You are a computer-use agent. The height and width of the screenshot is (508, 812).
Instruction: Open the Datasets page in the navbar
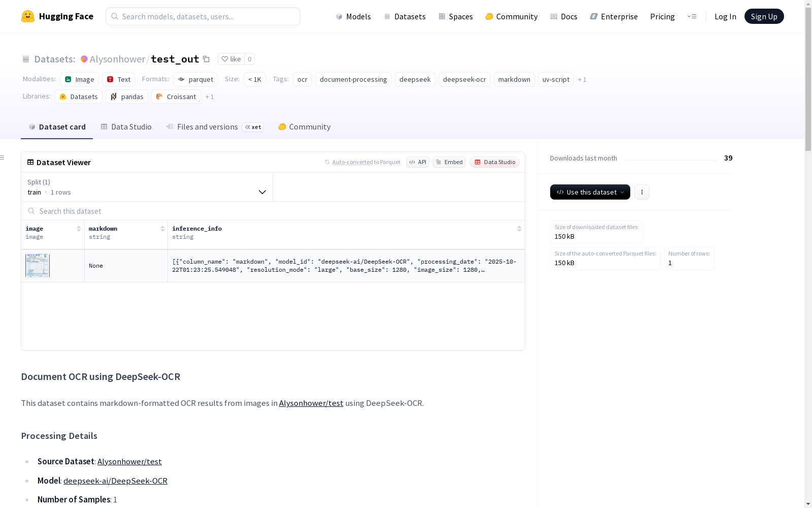point(404,16)
